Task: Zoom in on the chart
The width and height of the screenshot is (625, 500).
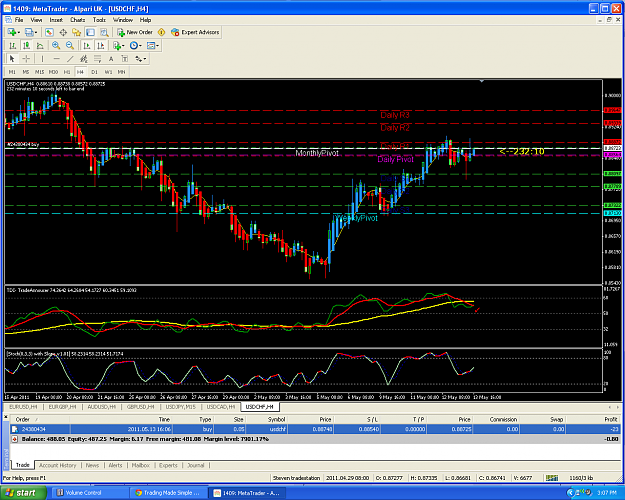Action: (x=56, y=45)
